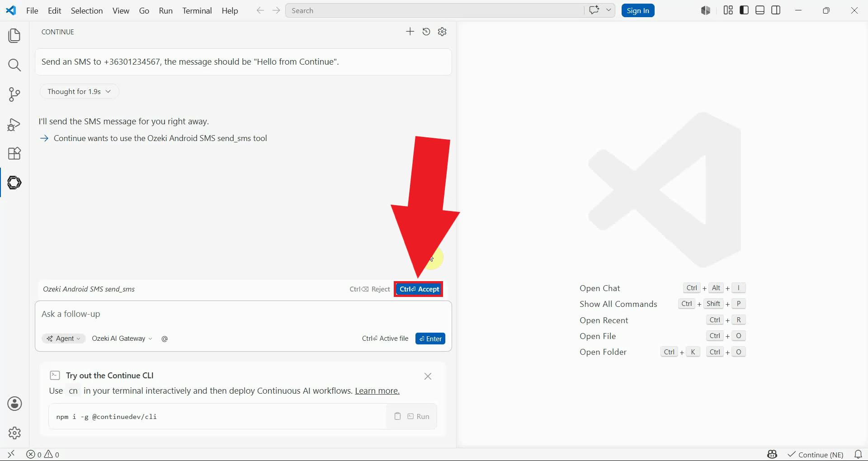Open the Terminal menu
The height and width of the screenshot is (461, 868).
197,10
